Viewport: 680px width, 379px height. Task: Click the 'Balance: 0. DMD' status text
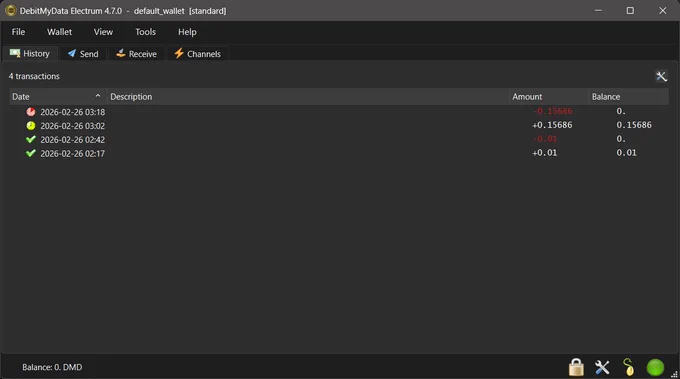click(52, 367)
